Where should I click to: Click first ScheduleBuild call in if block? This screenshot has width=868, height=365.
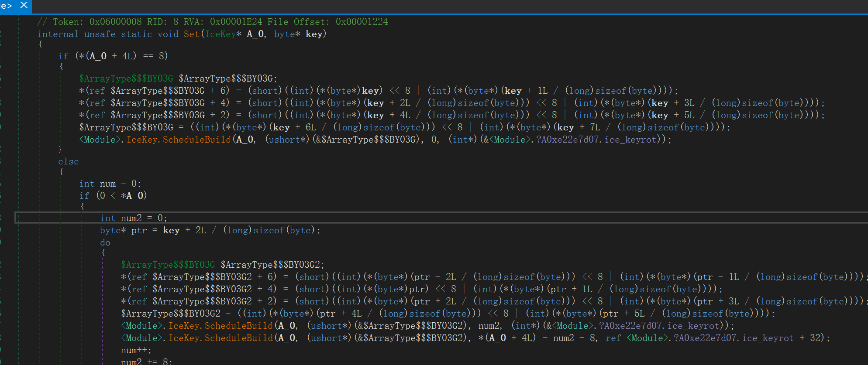tap(196, 140)
